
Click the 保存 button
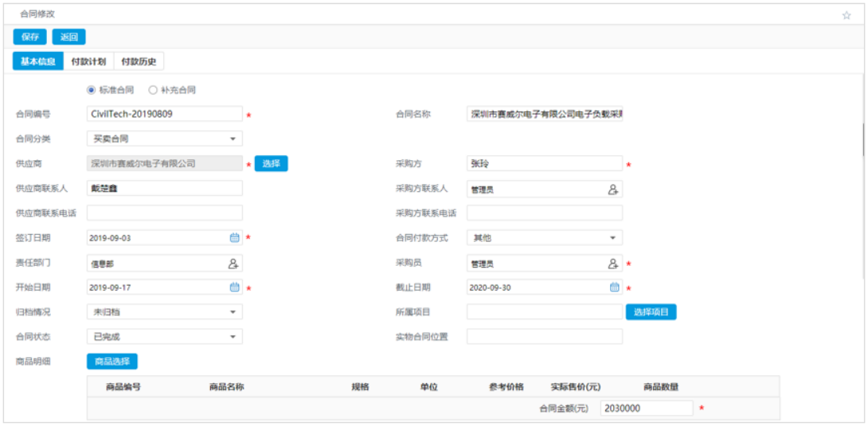tap(30, 37)
